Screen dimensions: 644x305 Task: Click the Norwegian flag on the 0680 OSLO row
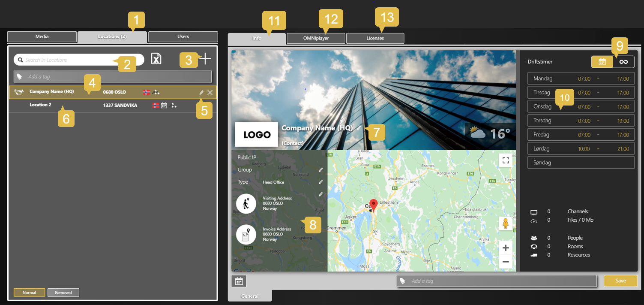tap(147, 92)
